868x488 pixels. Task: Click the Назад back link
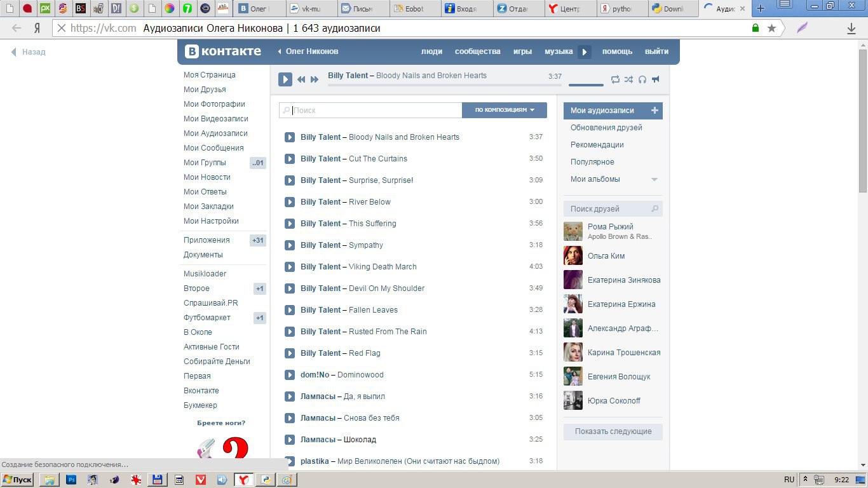tap(28, 52)
